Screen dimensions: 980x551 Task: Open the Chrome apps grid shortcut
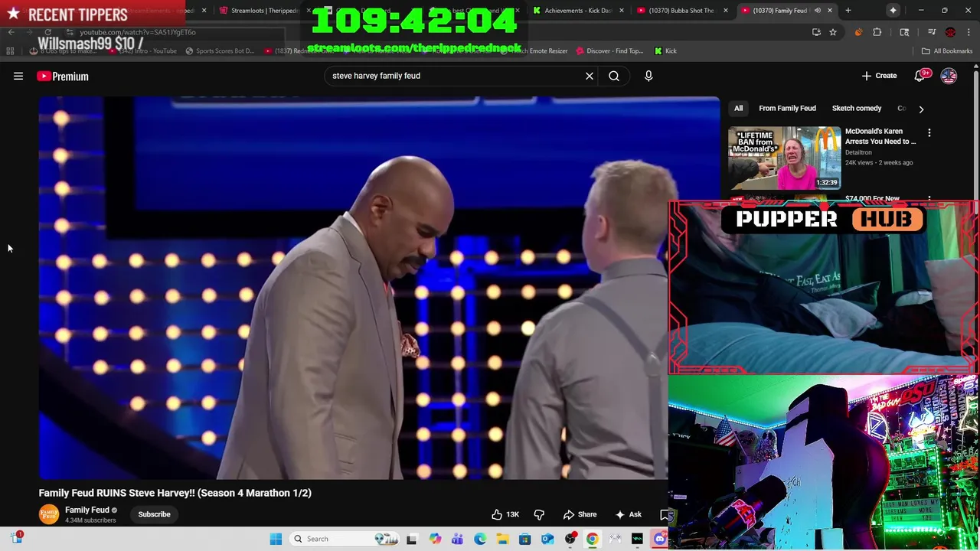[10, 51]
